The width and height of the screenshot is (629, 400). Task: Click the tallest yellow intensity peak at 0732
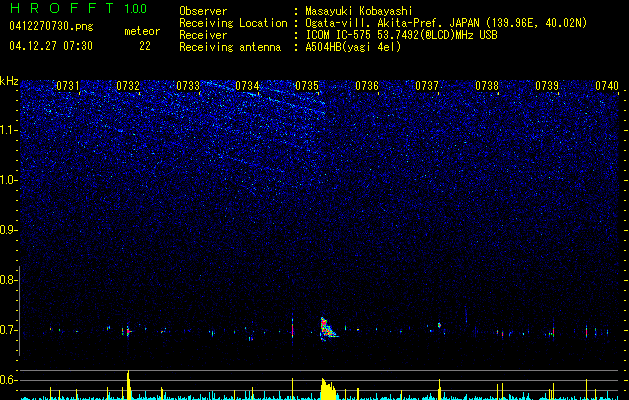(x=128, y=385)
